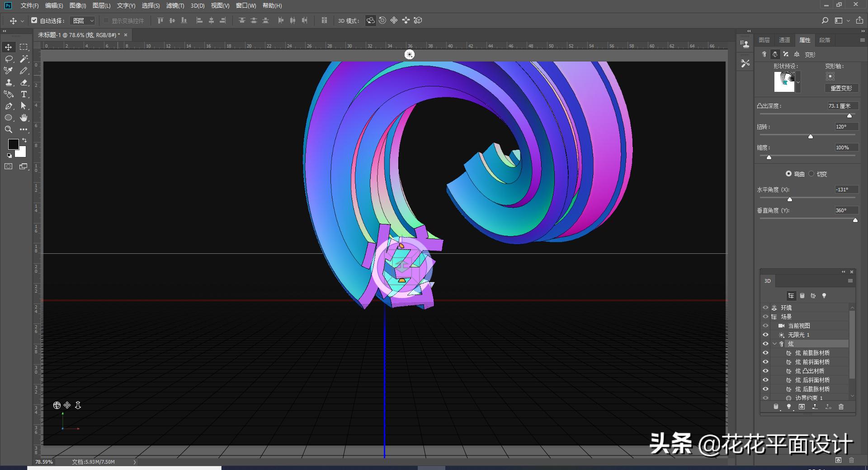Select the 切变 radio option
868x470 pixels.
[x=811, y=174]
